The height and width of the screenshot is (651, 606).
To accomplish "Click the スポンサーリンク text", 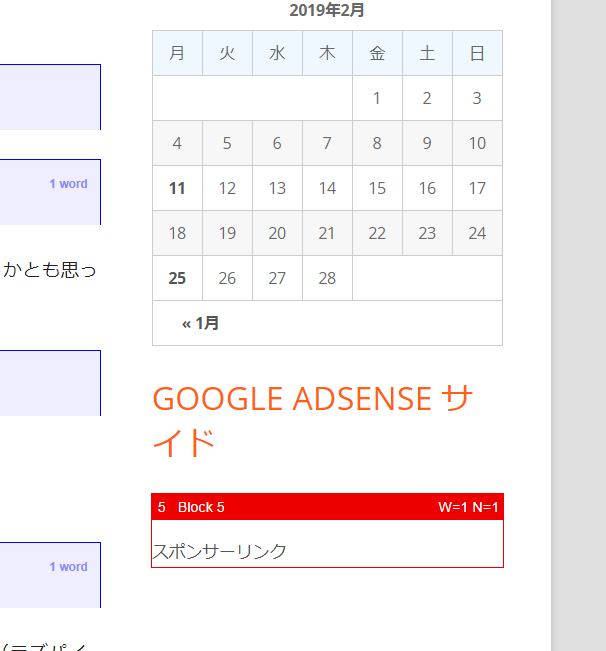I will click(220, 551).
